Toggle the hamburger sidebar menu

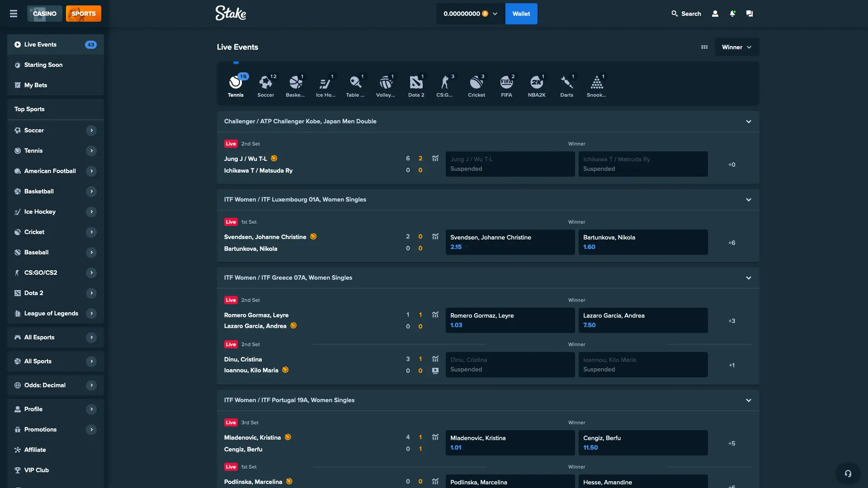[14, 14]
